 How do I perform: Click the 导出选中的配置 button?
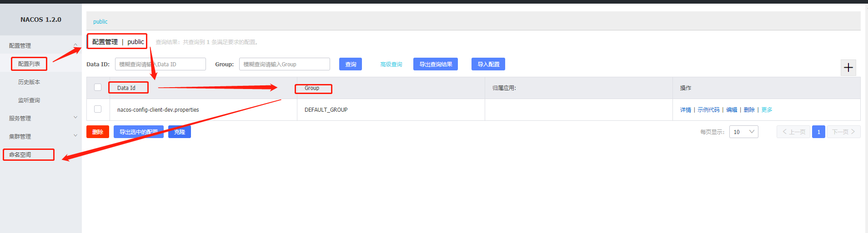[139, 132]
